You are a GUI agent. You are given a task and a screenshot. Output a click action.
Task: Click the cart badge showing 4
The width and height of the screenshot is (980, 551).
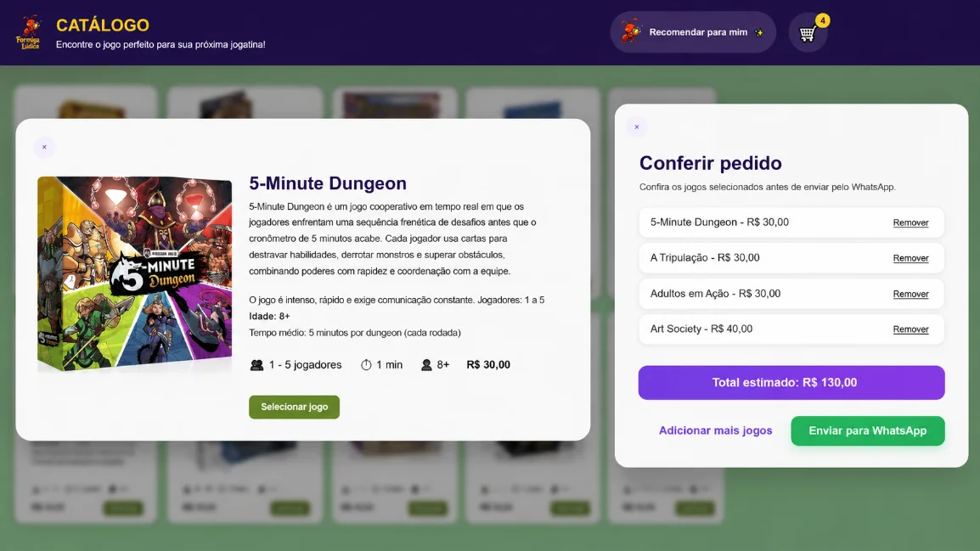coord(823,20)
